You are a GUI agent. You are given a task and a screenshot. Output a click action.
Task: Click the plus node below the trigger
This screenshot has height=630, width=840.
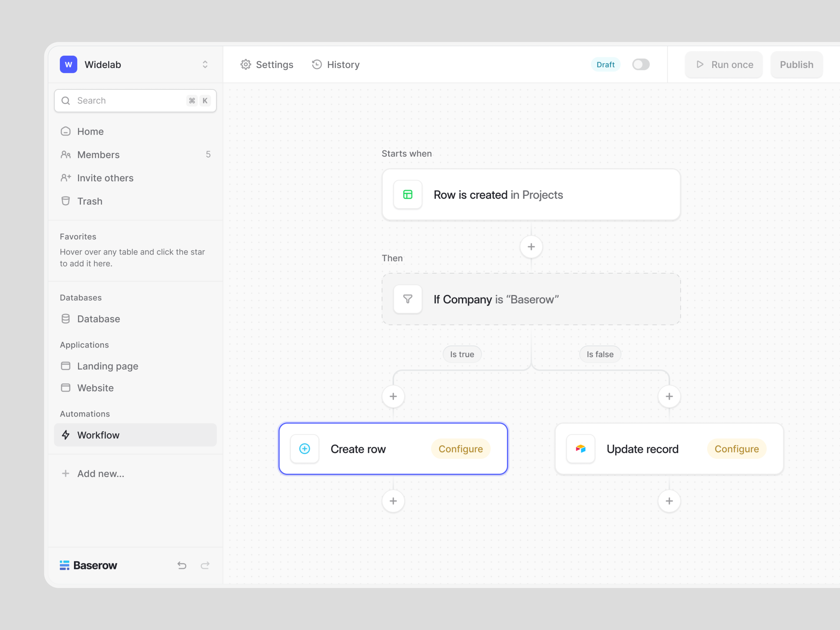pos(531,246)
